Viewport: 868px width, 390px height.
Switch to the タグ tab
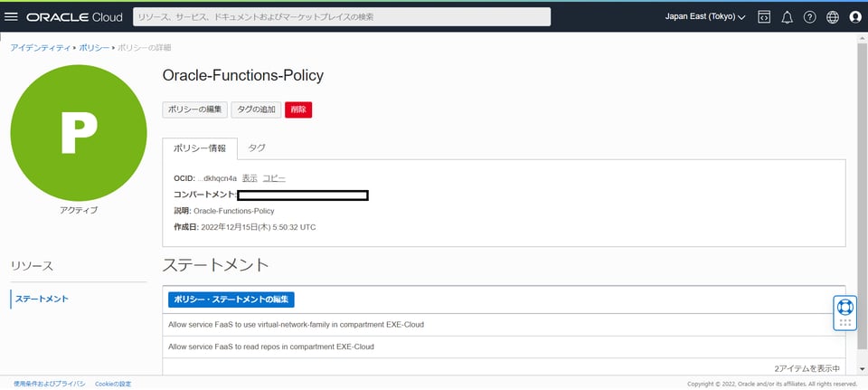pos(257,147)
